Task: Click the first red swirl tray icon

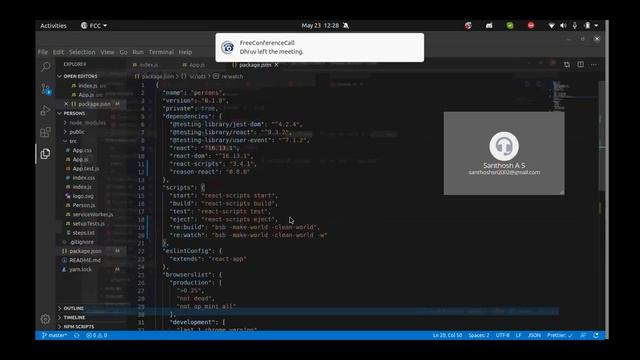Action: click(x=468, y=26)
